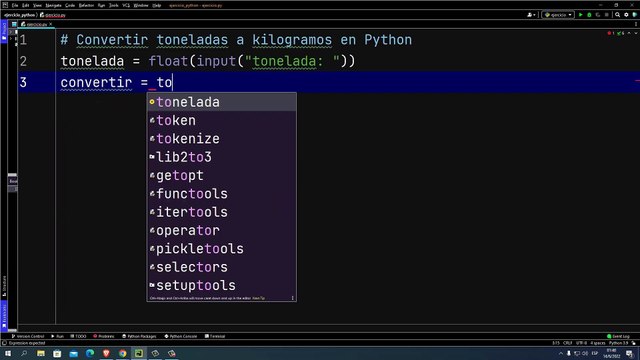Choose 'lib2to3' completion suggestion

click(x=222, y=157)
